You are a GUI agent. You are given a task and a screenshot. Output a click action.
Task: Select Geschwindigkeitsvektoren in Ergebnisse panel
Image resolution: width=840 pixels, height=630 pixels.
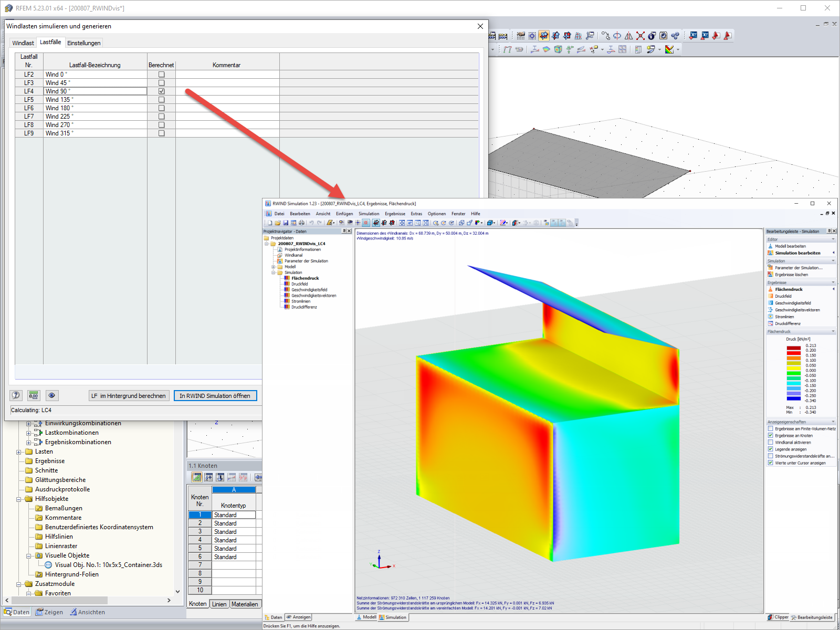click(x=797, y=310)
